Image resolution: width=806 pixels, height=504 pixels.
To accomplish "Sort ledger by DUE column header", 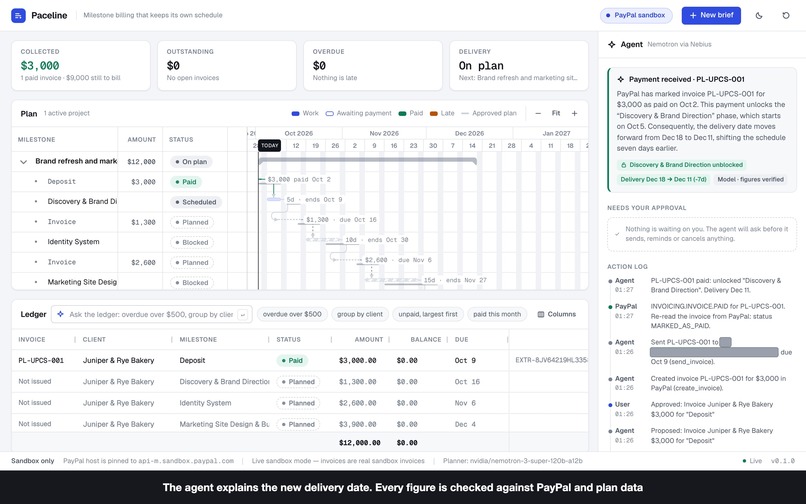I will click(x=462, y=339).
